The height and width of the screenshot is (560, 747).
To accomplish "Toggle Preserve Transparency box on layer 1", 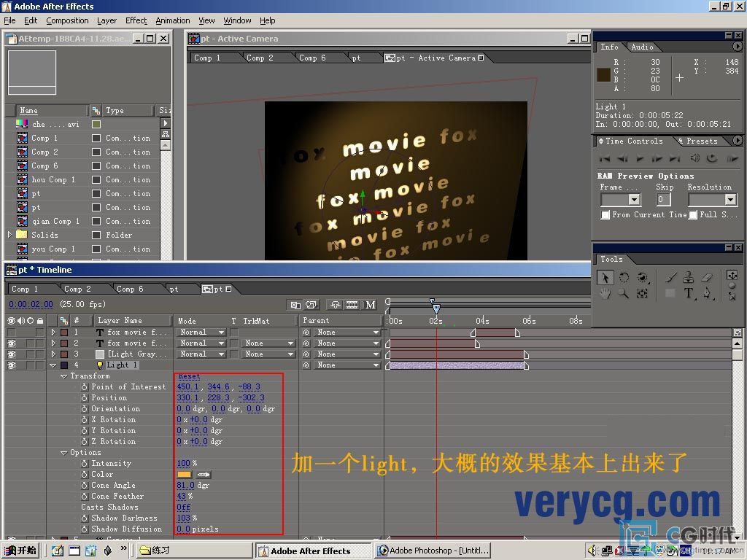I will pyautogui.click(x=233, y=332).
